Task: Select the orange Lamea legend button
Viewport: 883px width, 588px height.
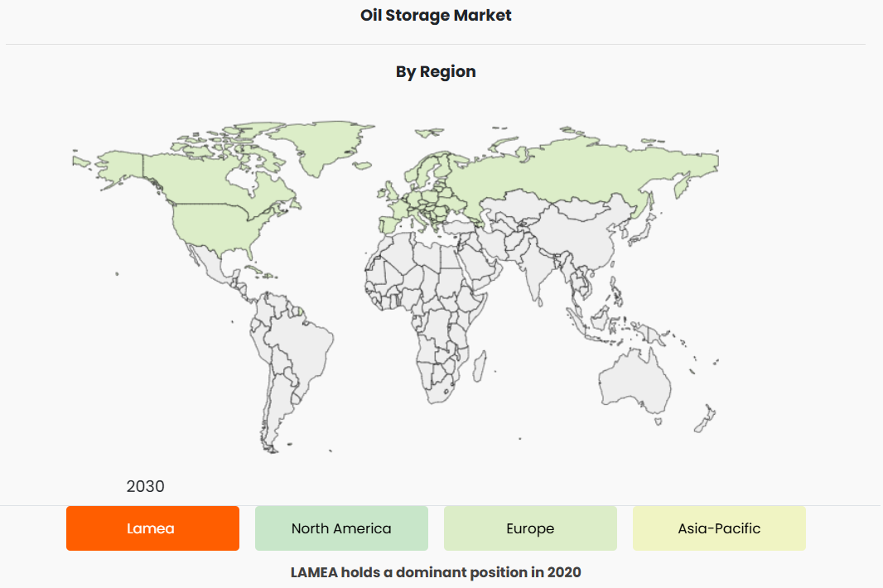Action: 152,528
